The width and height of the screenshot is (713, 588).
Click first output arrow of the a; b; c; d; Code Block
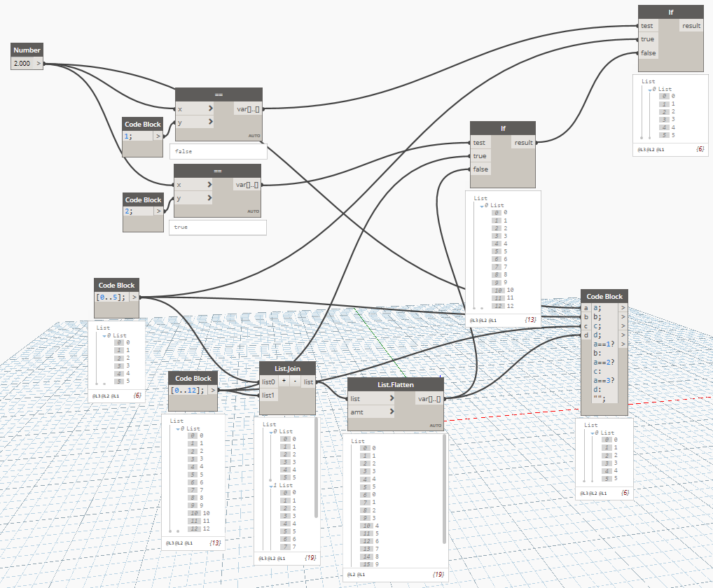point(623,307)
